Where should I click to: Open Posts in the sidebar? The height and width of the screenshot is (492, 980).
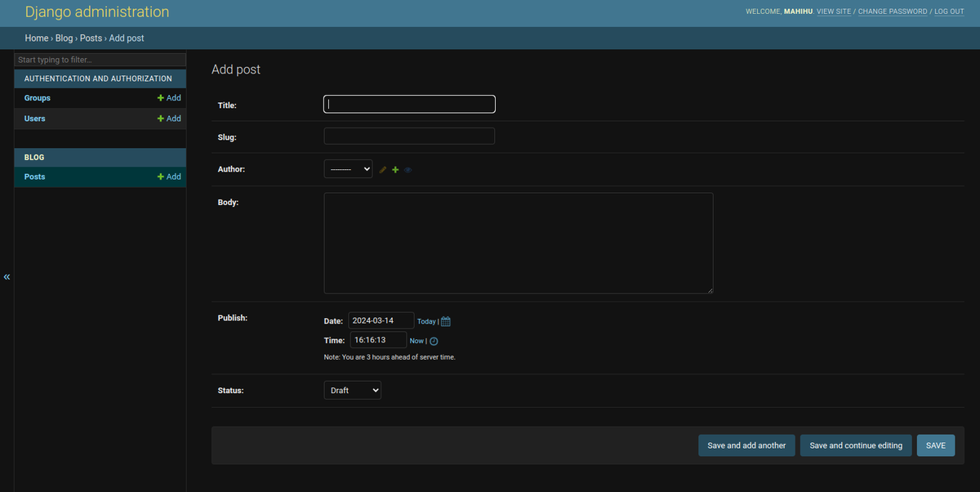click(35, 177)
